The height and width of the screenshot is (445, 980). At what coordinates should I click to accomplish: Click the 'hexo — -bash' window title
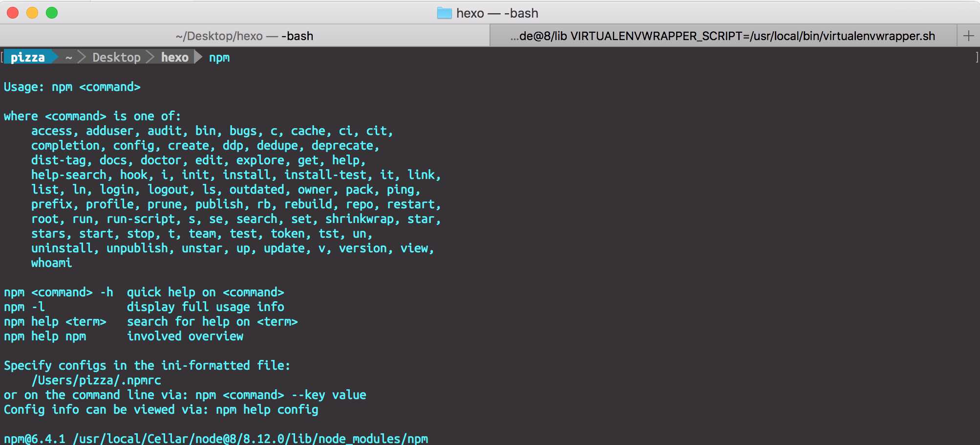[x=497, y=13]
